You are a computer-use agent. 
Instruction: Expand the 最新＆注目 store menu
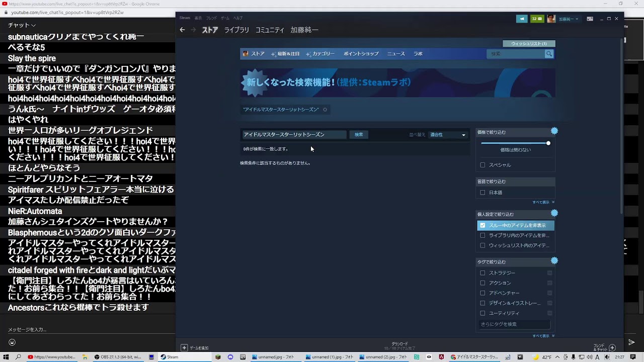tap(285, 54)
